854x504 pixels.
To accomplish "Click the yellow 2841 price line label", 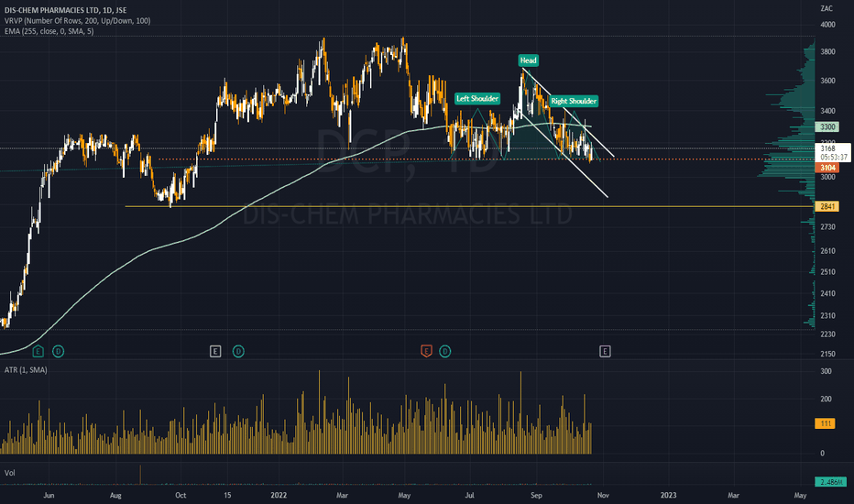I will click(x=827, y=206).
